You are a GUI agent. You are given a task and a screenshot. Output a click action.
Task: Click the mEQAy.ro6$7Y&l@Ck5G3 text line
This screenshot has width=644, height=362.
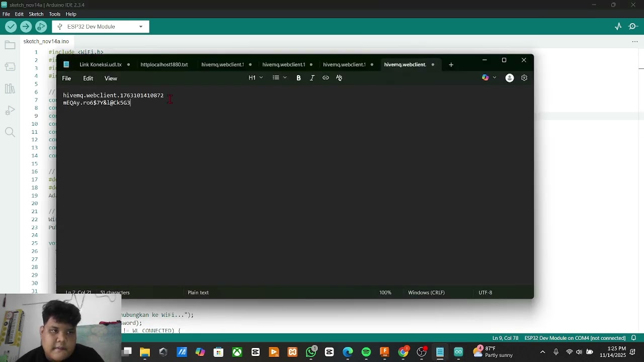tap(97, 103)
